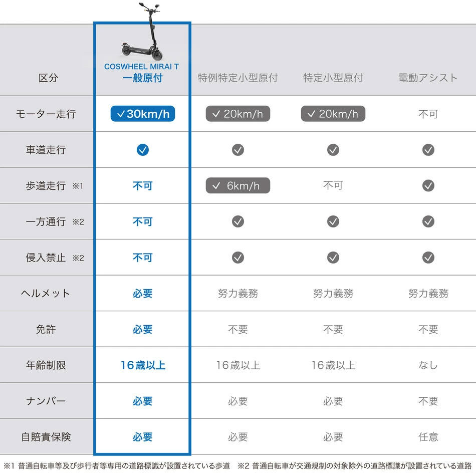Click the 一般原付 column heading
The height and width of the screenshot is (476, 476).
tap(143, 78)
